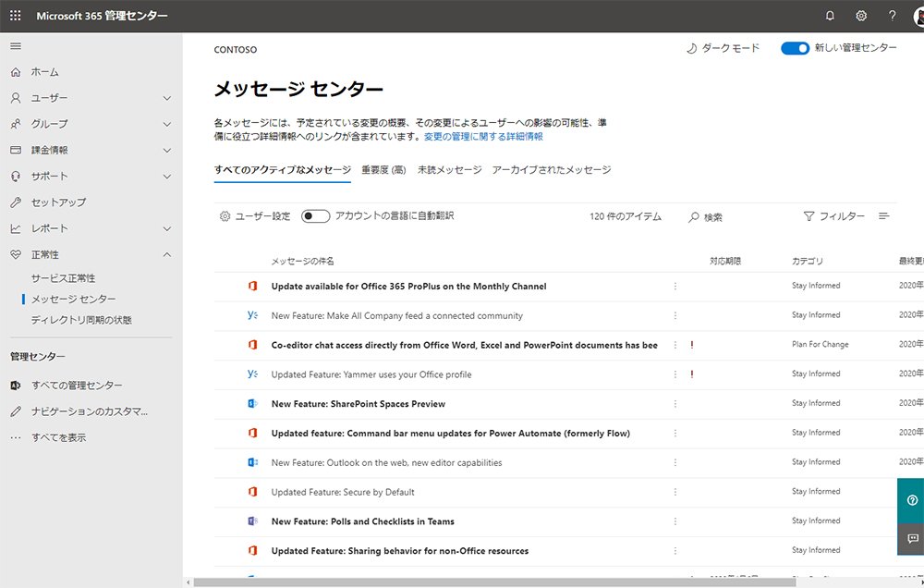This screenshot has width=924, height=588.
Task: Click Office icon for ProPlus update message
Action: (x=253, y=286)
